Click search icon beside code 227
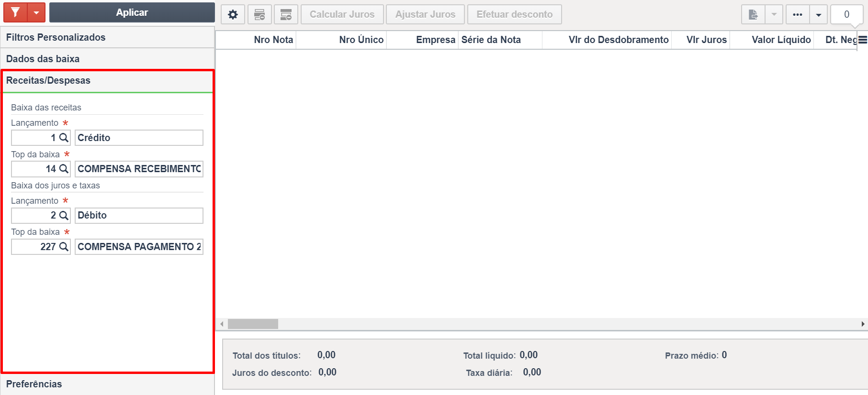 click(64, 247)
